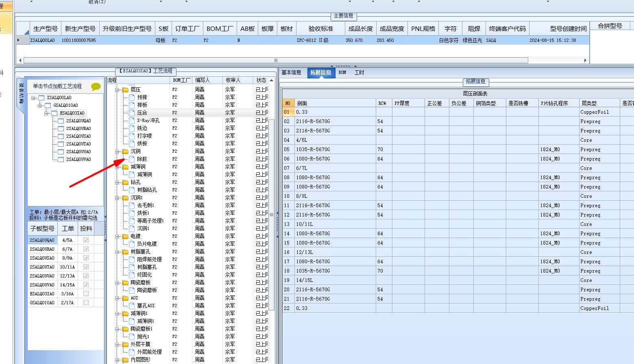Collapse the ESALQ03IA0 tree node
Image resolution: width=634 pixels, height=364 pixels.
click(47, 113)
